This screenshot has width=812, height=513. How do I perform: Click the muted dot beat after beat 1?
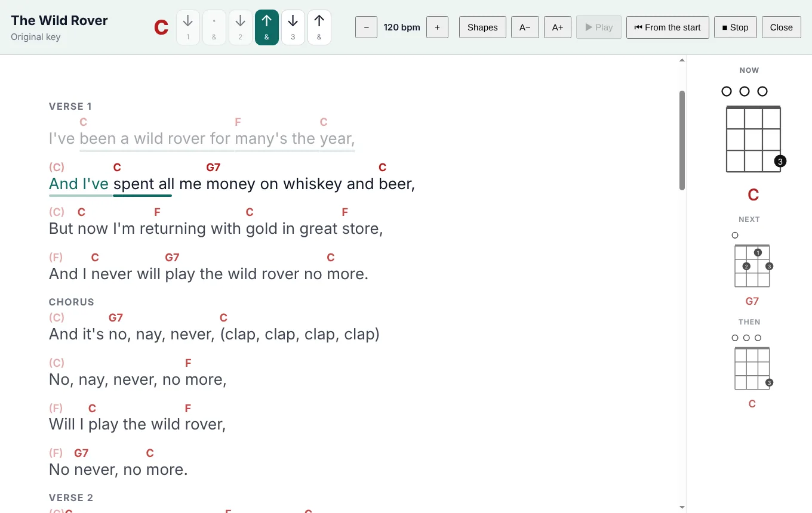(x=214, y=27)
